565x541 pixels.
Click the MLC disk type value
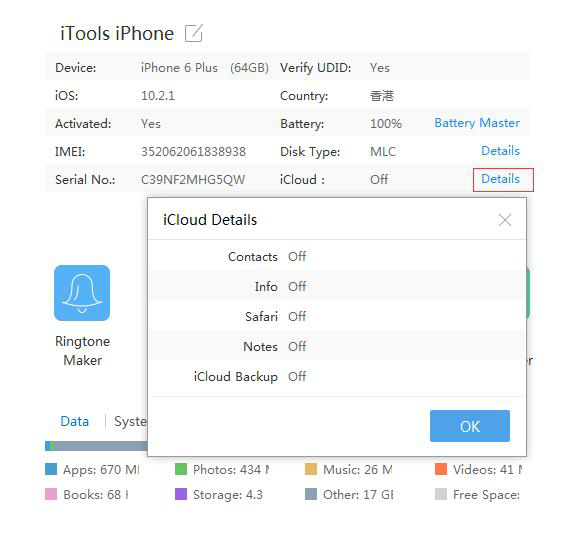click(x=383, y=152)
